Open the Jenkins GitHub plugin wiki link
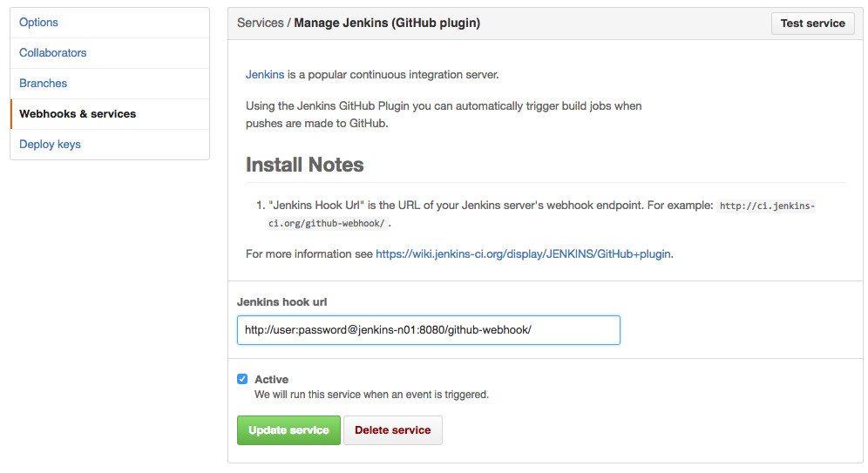The image size is (868, 473). click(523, 254)
